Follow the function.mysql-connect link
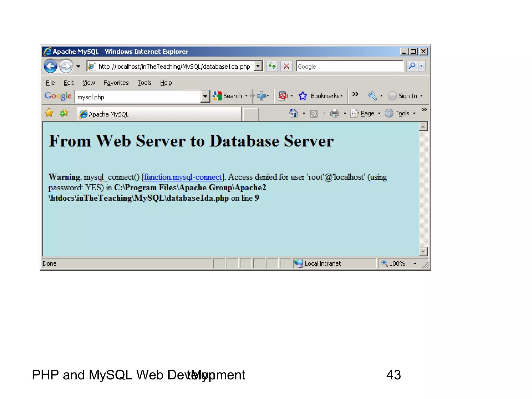Image resolution: width=532 pixels, height=399 pixels. [x=183, y=177]
